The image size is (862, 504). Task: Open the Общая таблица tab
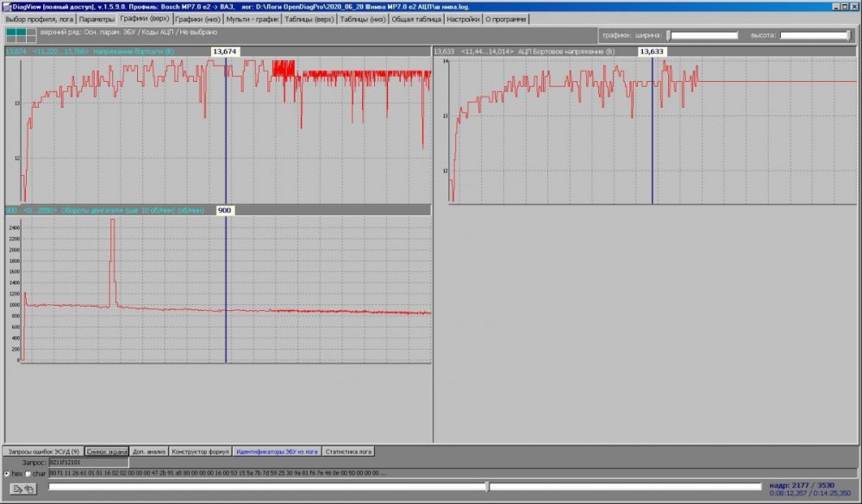tap(416, 19)
